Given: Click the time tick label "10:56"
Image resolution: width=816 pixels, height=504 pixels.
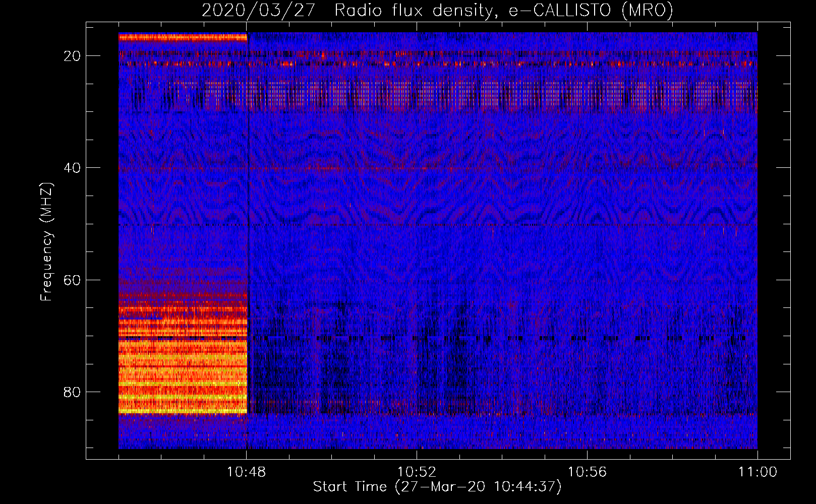Looking at the screenshot, I should pos(587,472).
